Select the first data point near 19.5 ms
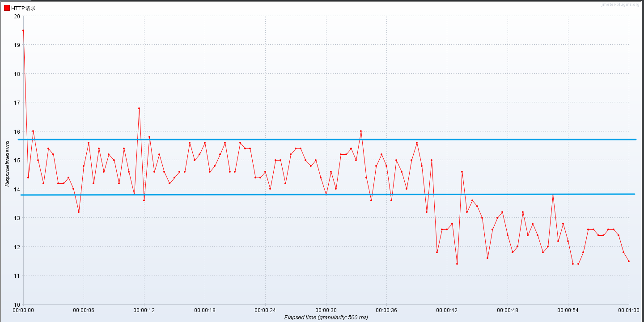Viewport: 644px width, 322px height. click(x=23, y=30)
